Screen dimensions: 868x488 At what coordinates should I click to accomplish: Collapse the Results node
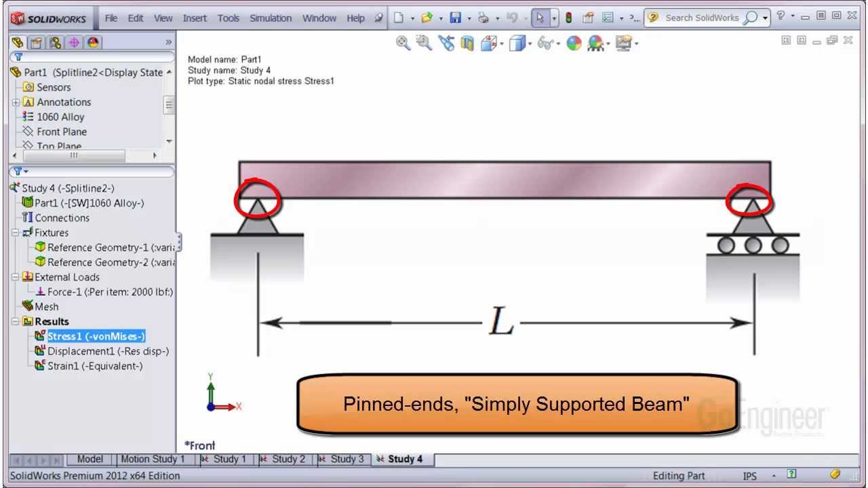coord(16,322)
